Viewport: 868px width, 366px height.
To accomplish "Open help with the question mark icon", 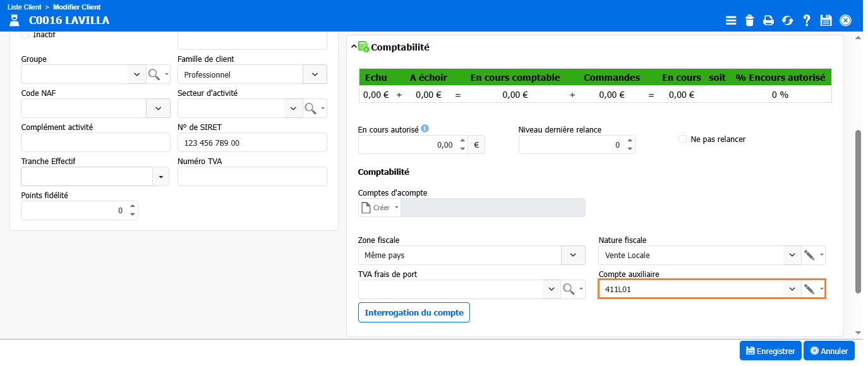I will click(807, 20).
